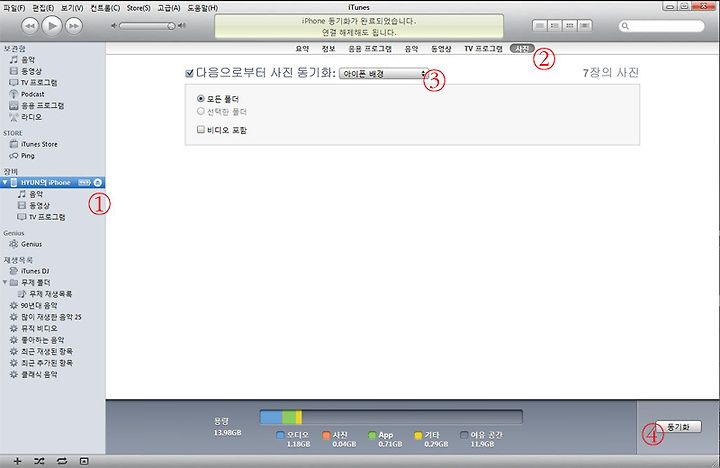The height and width of the screenshot is (468, 720).
Task: Toggle the shuffle icon
Action: 39,461
